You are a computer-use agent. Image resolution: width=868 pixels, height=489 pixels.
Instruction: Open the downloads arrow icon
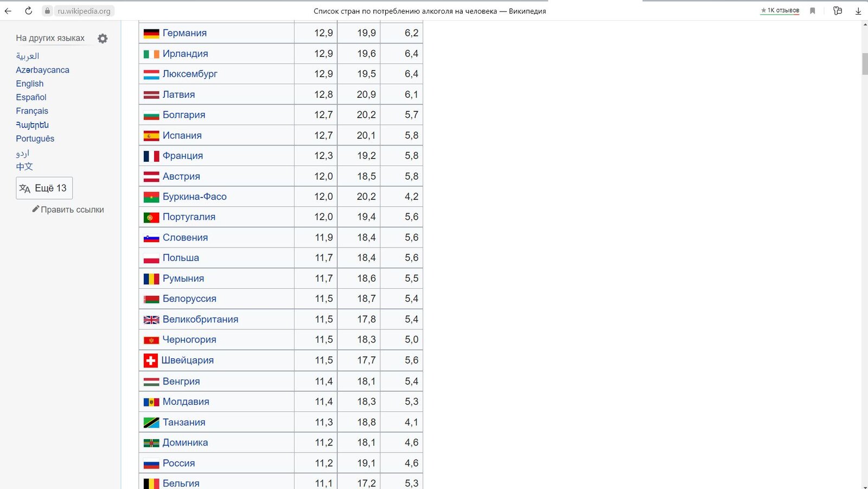[x=858, y=11]
